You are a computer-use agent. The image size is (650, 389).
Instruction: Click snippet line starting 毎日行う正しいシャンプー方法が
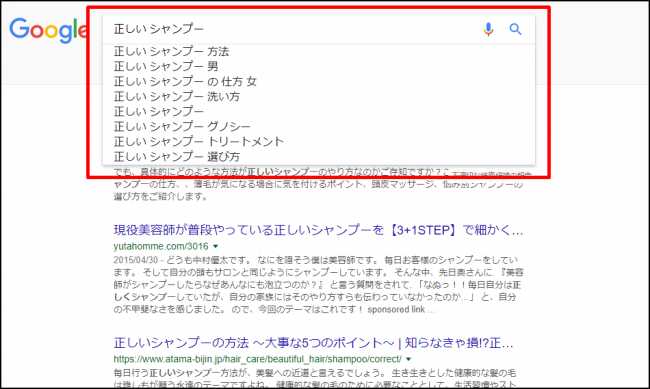click(x=315, y=372)
